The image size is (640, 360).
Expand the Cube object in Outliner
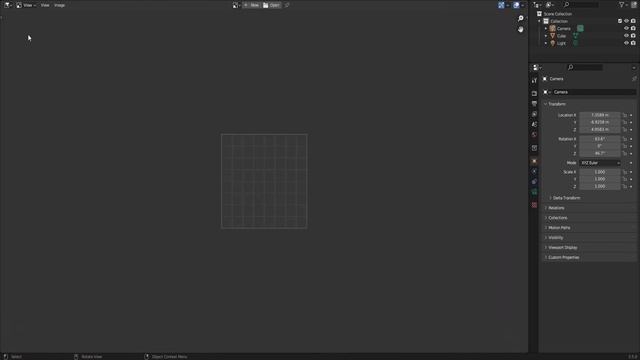point(546,36)
